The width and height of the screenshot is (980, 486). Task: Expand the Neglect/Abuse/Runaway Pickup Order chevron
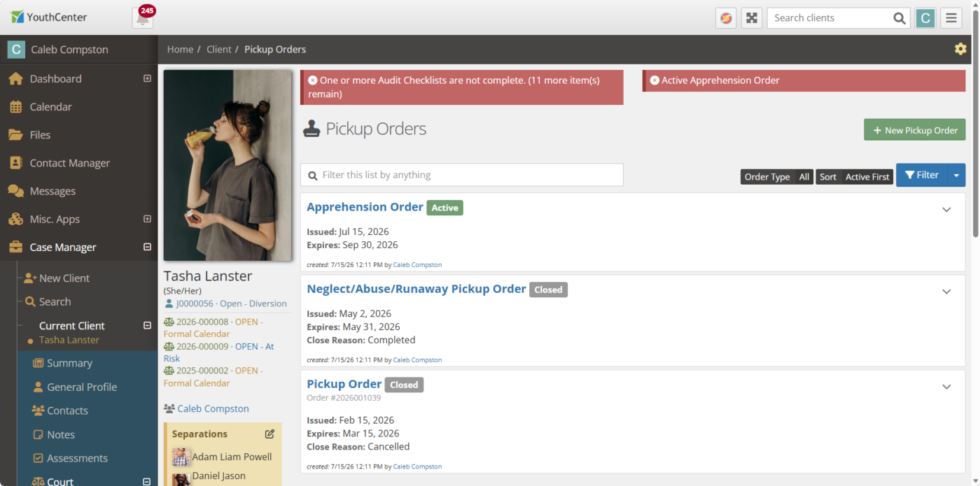946,292
